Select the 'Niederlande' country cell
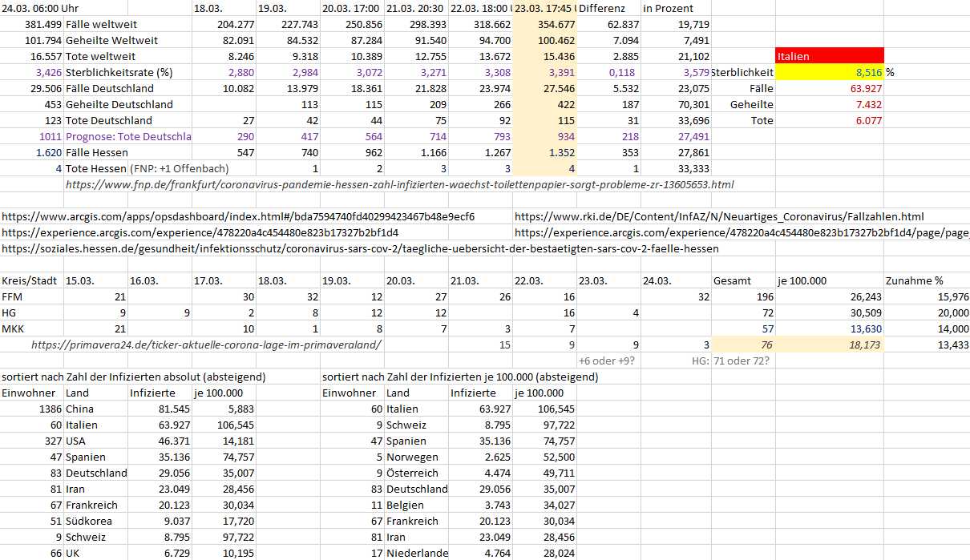The image size is (970, 560). point(417,553)
